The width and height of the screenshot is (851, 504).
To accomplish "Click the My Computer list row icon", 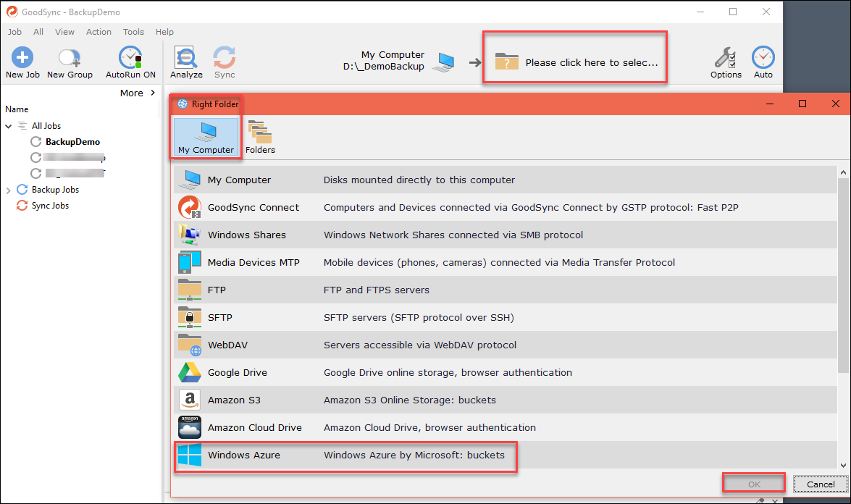I will click(190, 180).
